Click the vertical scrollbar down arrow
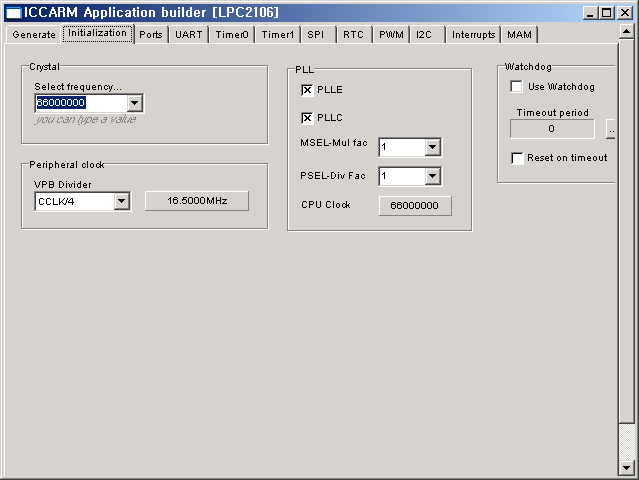Image resolution: width=639 pixels, height=480 pixels. [x=626, y=468]
